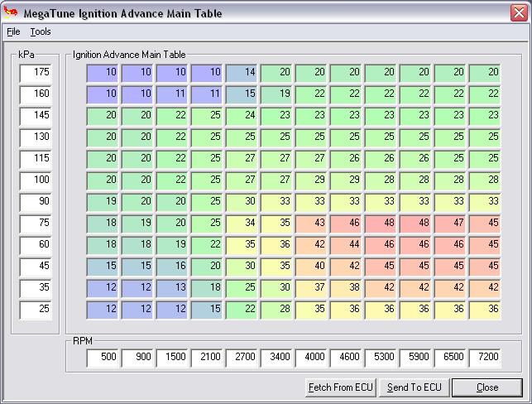Close the window with the red X
The height and width of the screenshot is (404, 532).
[x=519, y=13]
